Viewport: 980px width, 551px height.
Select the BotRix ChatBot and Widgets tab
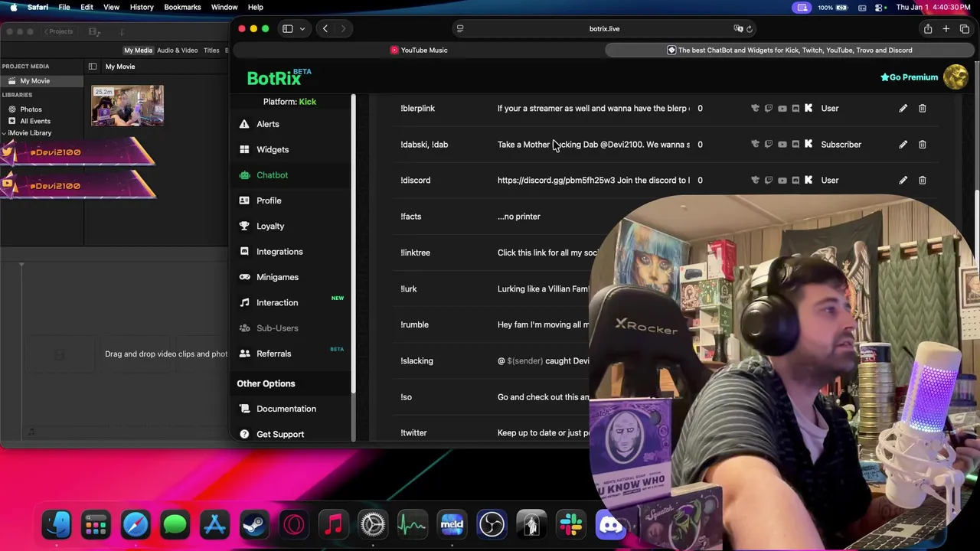pyautogui.click(x=789, y=50)
